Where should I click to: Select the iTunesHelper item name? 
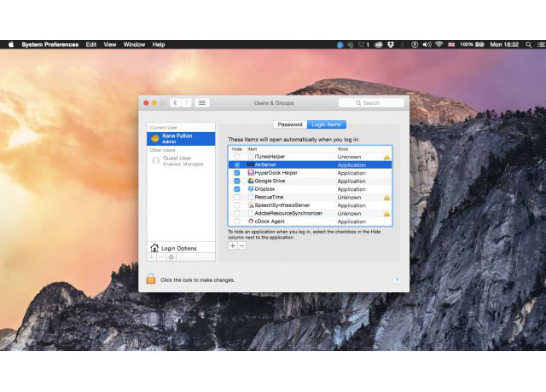[x=270, y=157]
